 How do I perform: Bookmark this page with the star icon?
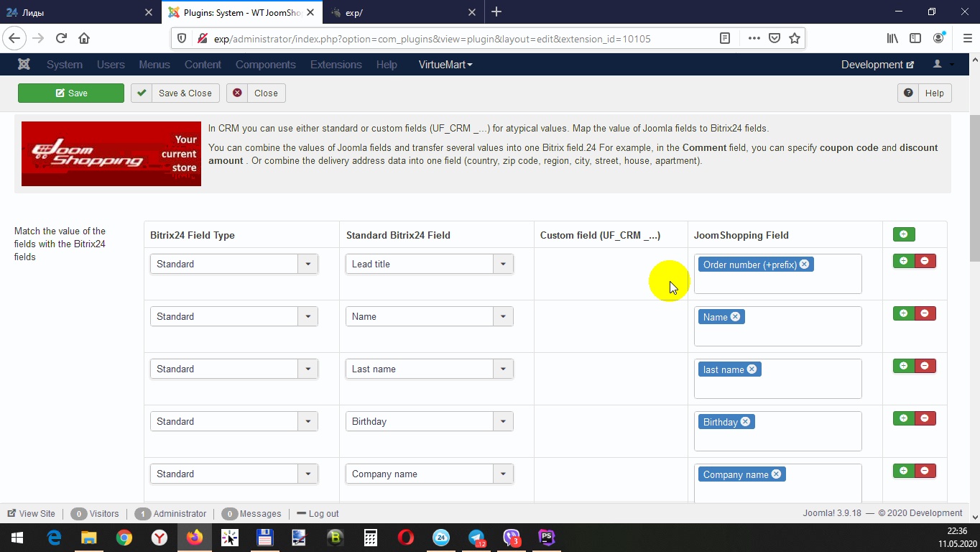coord(794,39)
